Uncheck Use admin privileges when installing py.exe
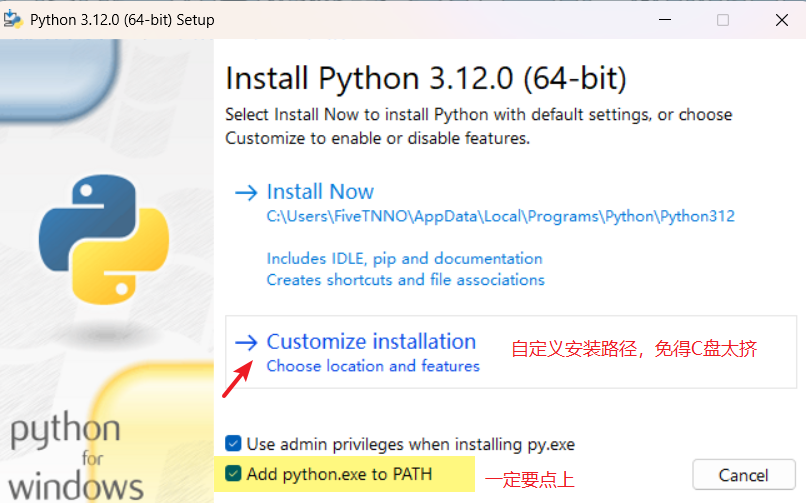This screenshot has width=806, height=503. click(233, 443)
